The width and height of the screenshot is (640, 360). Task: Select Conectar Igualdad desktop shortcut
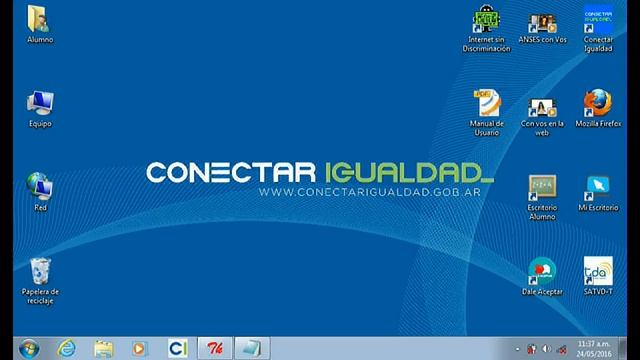point(598,29)
